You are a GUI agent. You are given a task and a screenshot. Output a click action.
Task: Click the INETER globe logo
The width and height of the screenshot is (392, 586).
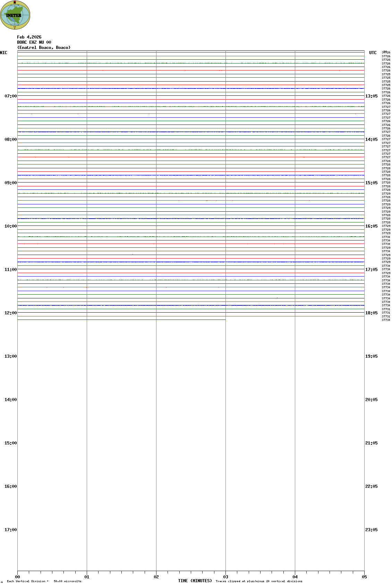click(15, 15)
